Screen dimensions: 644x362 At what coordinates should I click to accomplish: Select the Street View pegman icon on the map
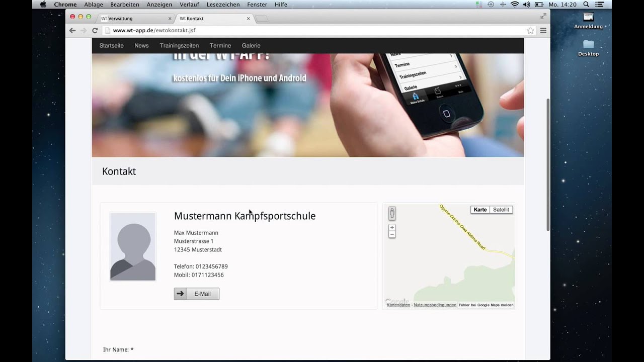392,213
